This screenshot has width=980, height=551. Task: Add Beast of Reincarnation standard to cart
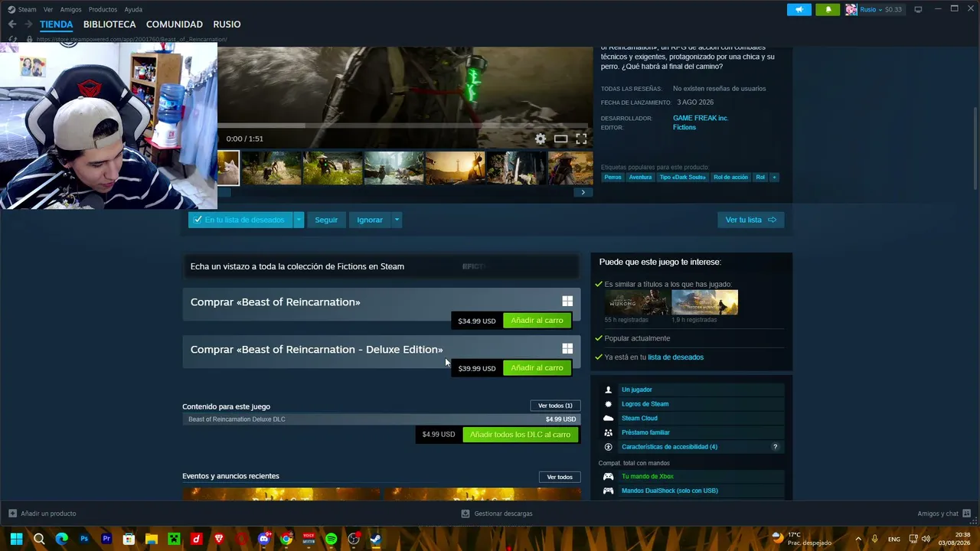[x=537, y=321]
